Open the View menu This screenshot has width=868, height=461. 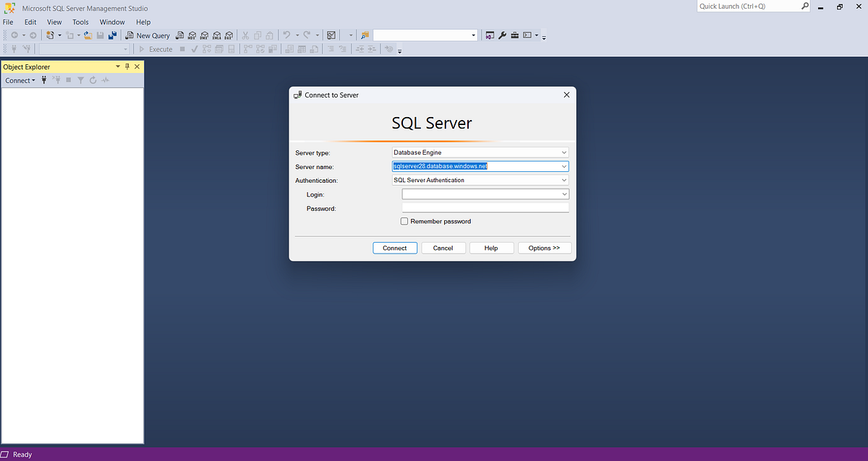(54, 22)
